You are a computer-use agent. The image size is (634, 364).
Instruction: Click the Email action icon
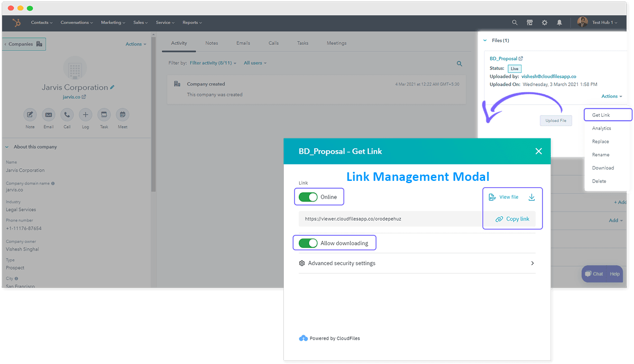pos(48,115)
